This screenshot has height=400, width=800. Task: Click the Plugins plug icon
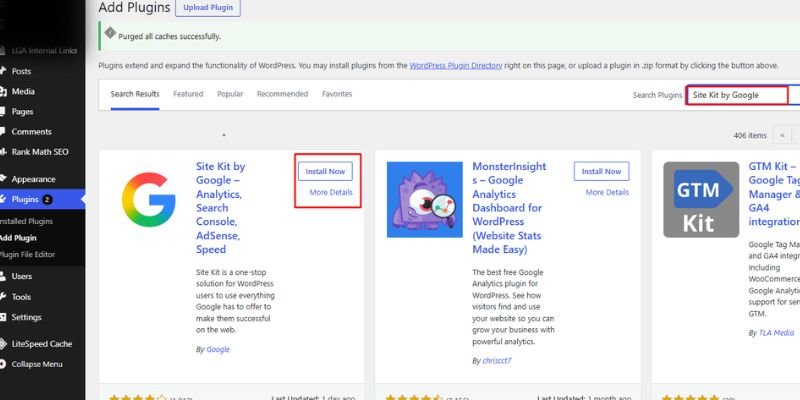[x=3, y=199]
